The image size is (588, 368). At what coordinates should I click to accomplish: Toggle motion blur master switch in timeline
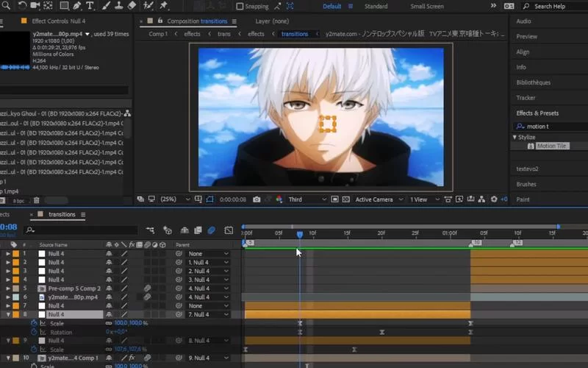click(x=212, y=230)
